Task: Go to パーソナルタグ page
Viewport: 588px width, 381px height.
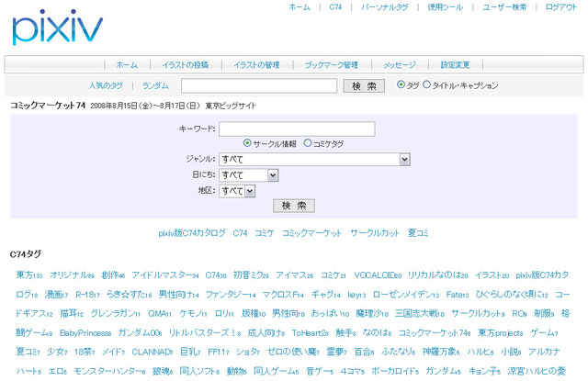Action: click(x=384, y=7)
